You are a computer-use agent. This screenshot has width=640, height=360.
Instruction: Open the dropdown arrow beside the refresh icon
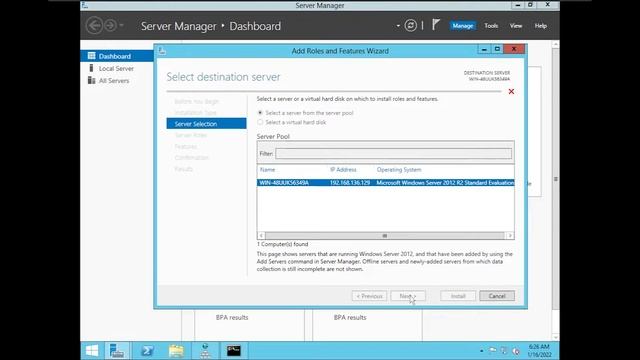click(x=398, y=26)
